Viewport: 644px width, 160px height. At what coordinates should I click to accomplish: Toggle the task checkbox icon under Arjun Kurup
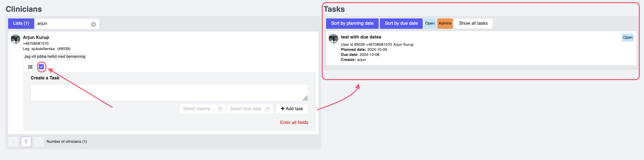(41, 67)
